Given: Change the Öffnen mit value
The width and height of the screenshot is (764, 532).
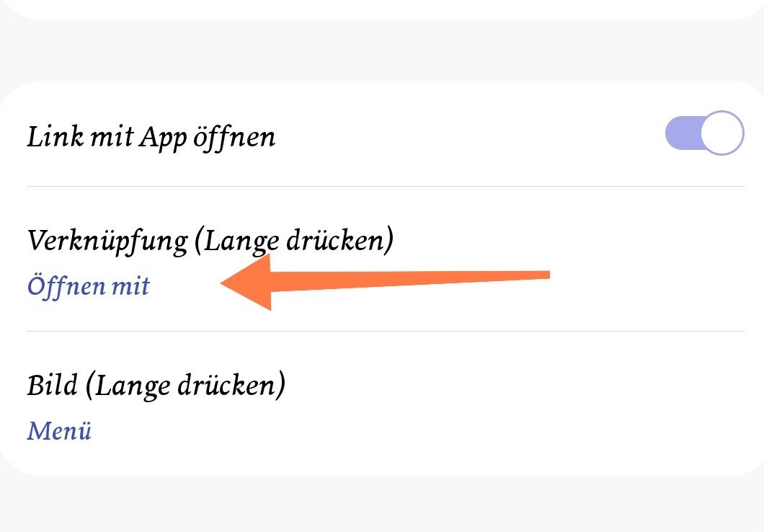Looking at the screenshot, I should 88,285.
